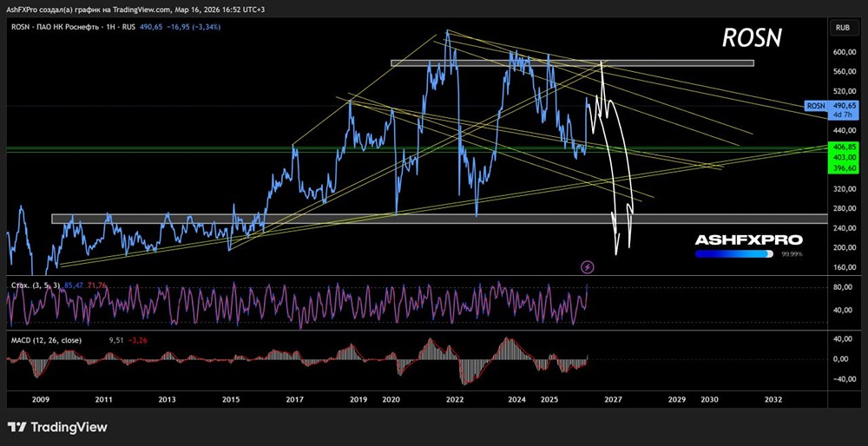Click the 2020 time axis label

(391, 399)
